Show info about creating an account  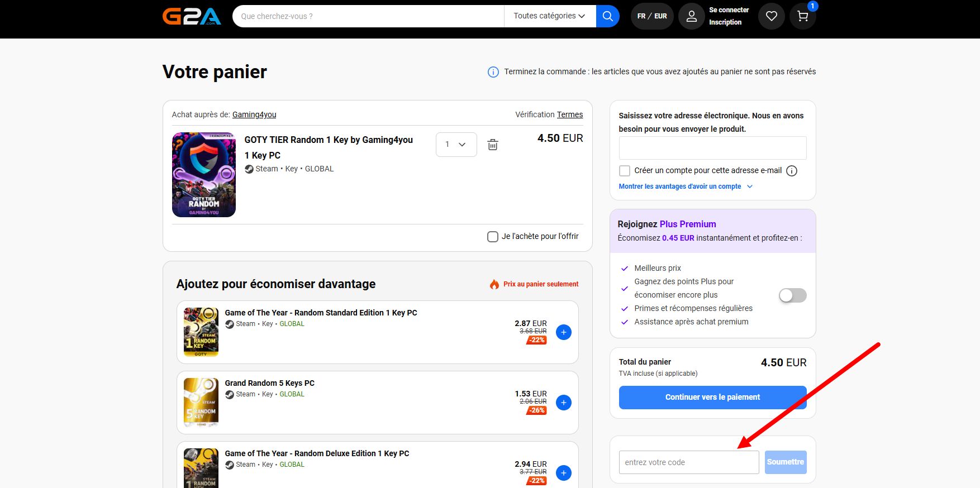pyautogui.click(x=792, y=171)
